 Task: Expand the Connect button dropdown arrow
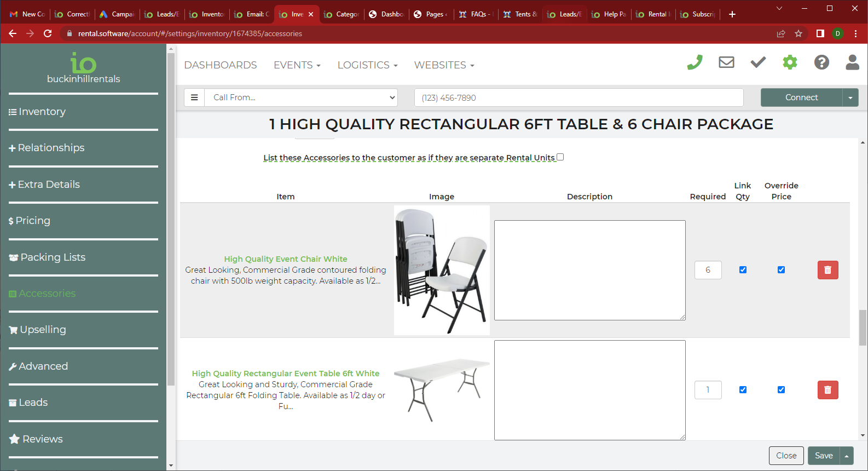point(850,97)
